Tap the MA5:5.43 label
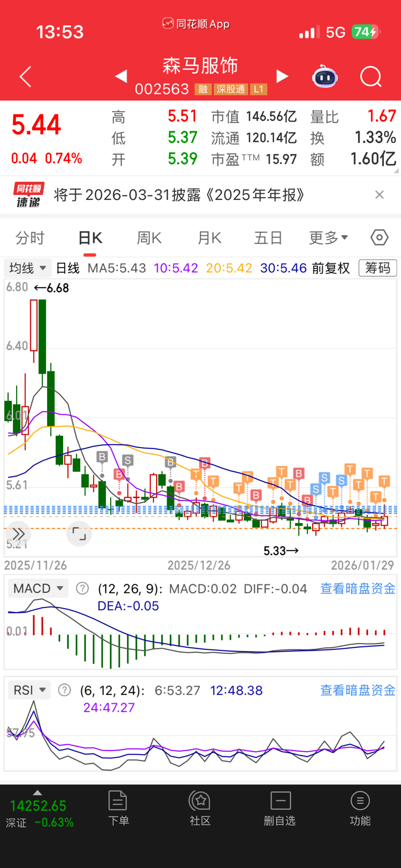Image resolution: width=401 pixels, height=868 pixels. 116,268
